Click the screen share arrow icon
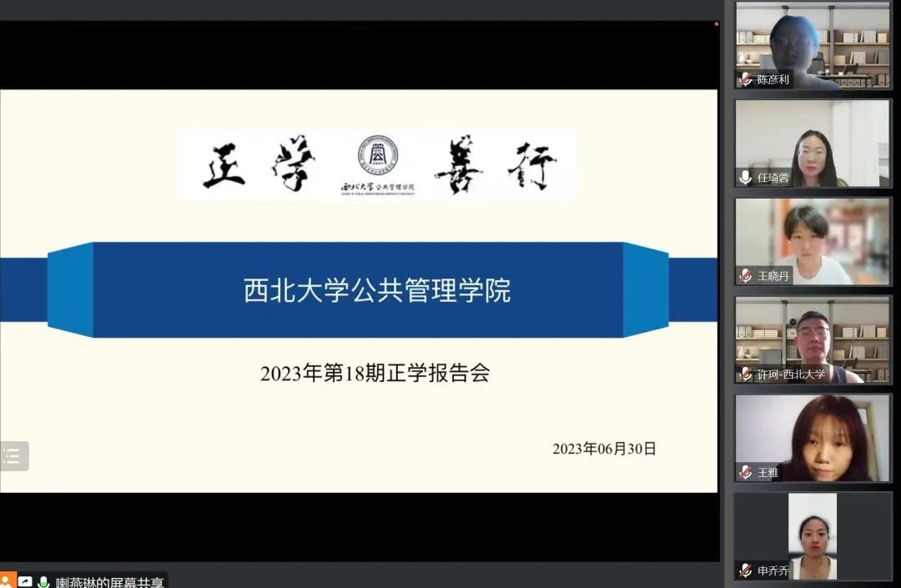Screen dimensions: 901x588 coord(25,581)
